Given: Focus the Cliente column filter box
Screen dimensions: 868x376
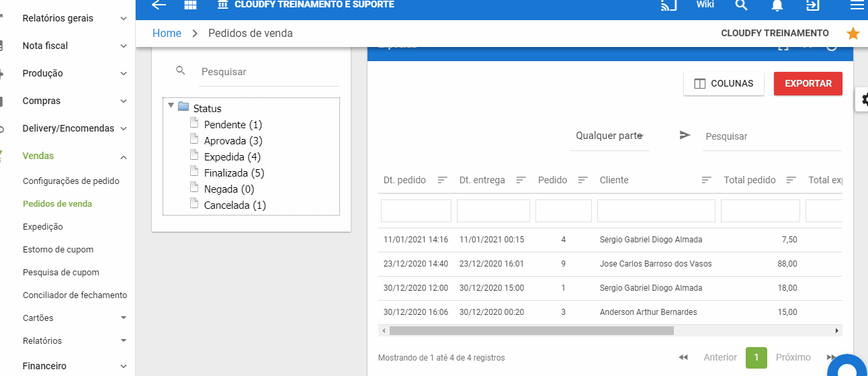Looking at the screenshot, I should tap(656, 211).
